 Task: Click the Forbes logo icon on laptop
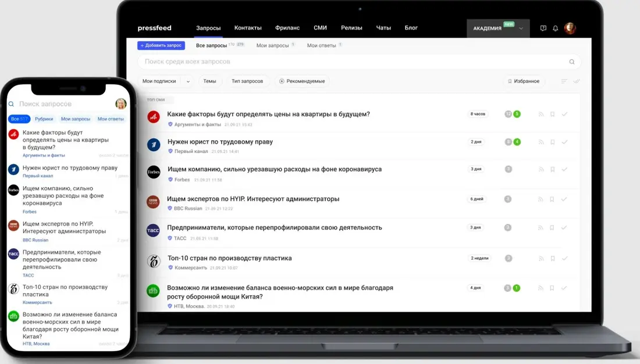[154, 172]
